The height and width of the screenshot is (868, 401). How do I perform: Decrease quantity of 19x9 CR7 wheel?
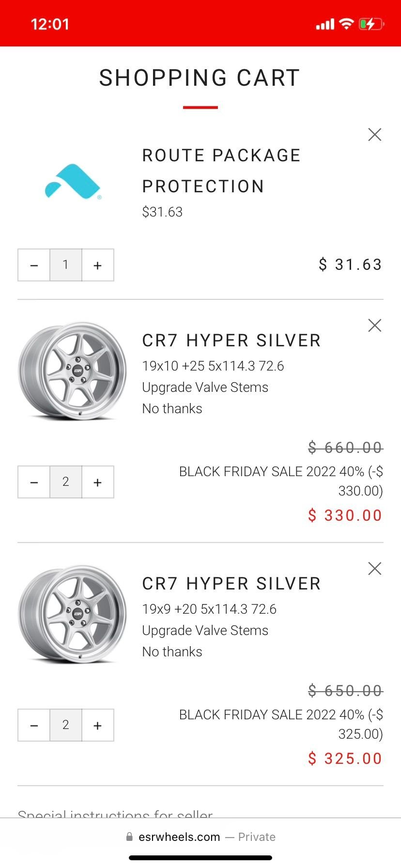point(34,725)
